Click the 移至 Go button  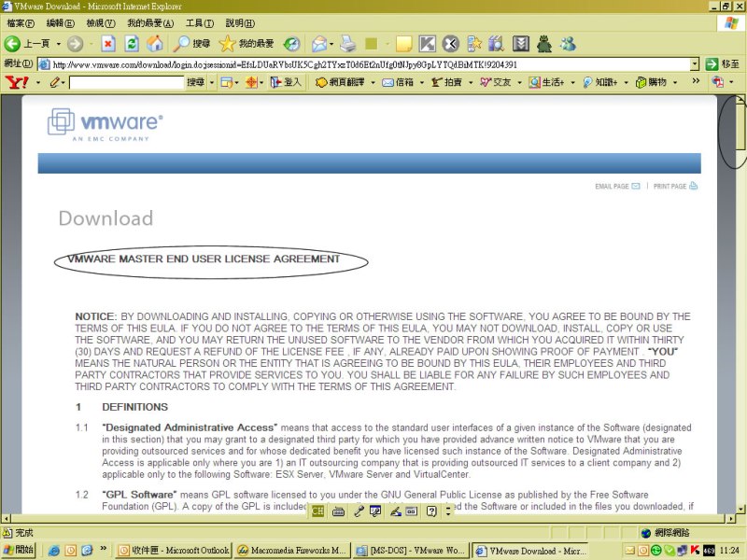point(723,64)
